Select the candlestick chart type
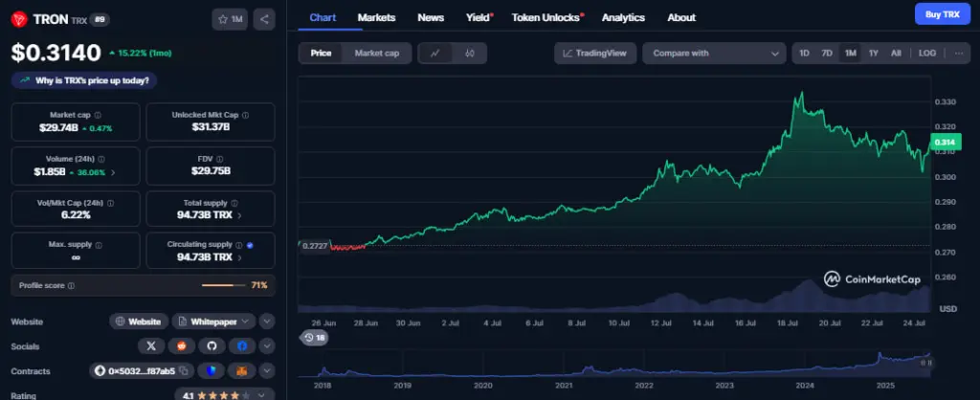980x400 pixels. 469,54
